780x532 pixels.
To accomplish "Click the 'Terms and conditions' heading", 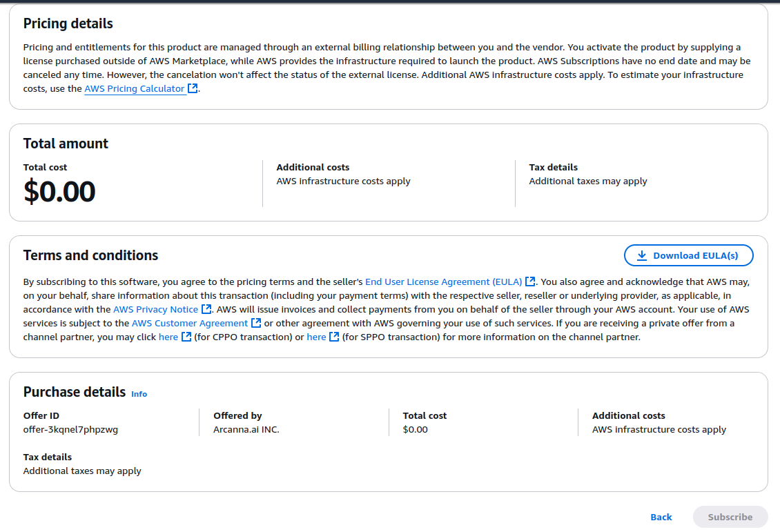I will (x=90, y=255).
